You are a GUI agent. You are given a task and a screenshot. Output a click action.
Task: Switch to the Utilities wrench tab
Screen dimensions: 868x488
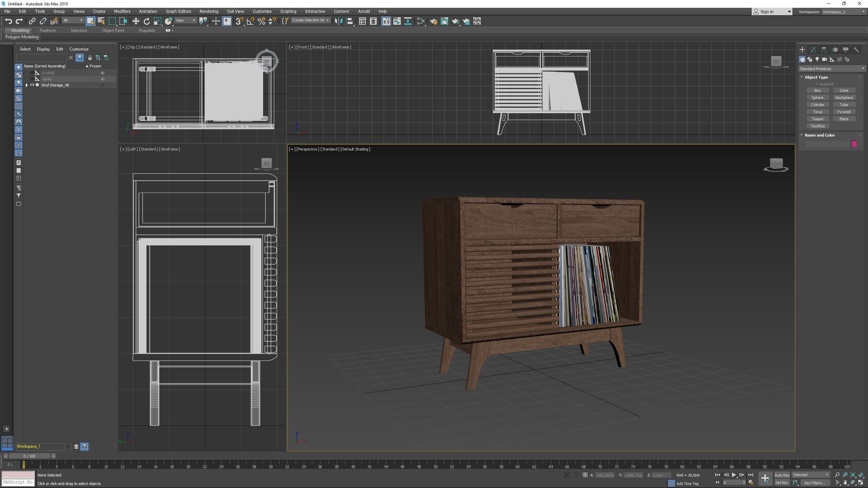tap(856, 49)
